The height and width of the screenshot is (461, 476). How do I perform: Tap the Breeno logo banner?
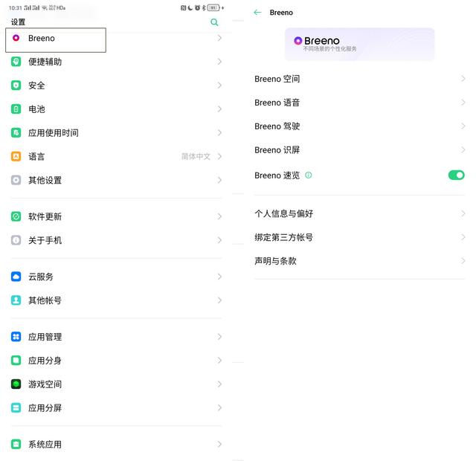tap(359, 44)
